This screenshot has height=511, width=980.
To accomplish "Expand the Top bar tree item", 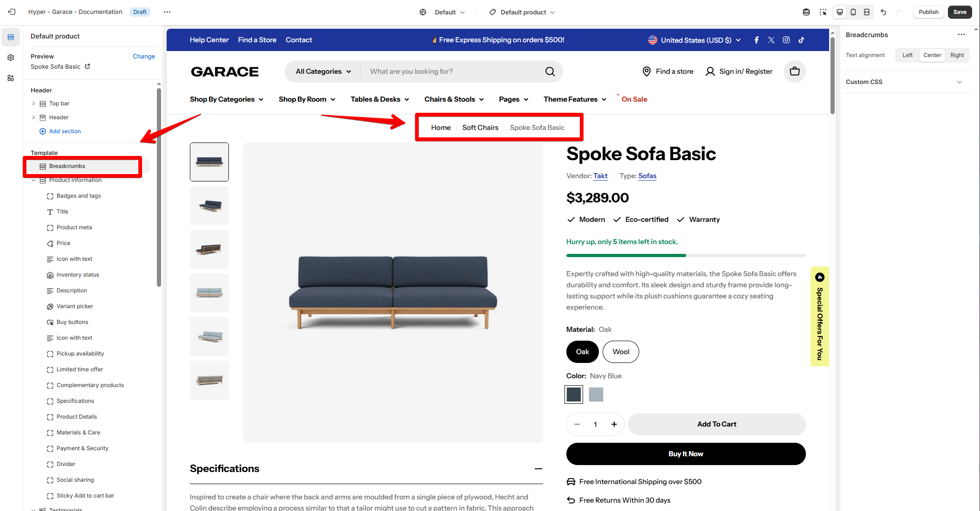I will click(33, 103).
